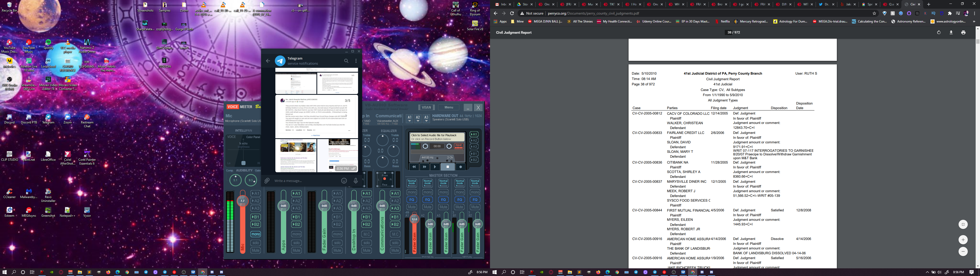The height and width of the screenshot is (276, 980).
Task: Select Notepad++ desktop icon
Action: [67, 212]
